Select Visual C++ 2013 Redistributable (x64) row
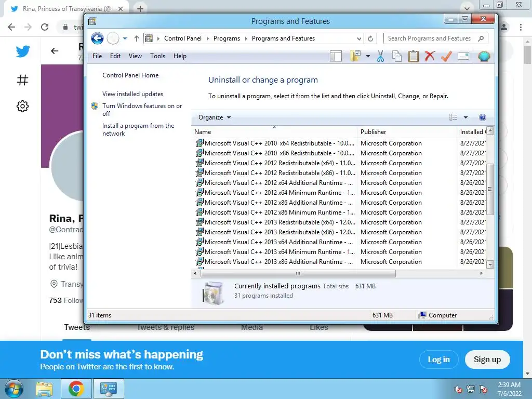The width and height of the screenshot is (532, 399). click(340, 222)
